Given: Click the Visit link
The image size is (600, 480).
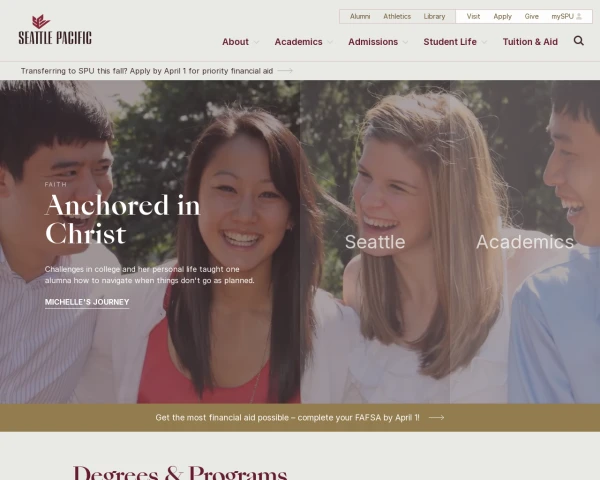Looking at the screenshot, I should (x=473, y=16).
